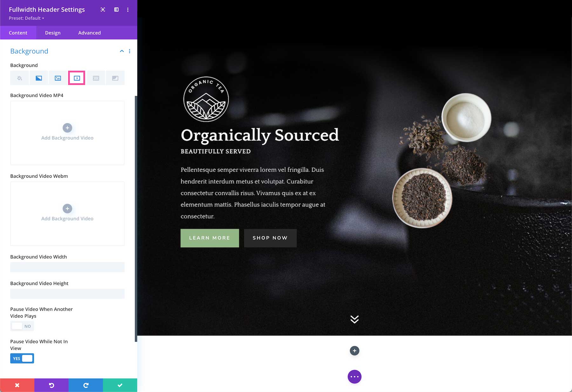Open the Preset: Default dropdown

[27, 18]
